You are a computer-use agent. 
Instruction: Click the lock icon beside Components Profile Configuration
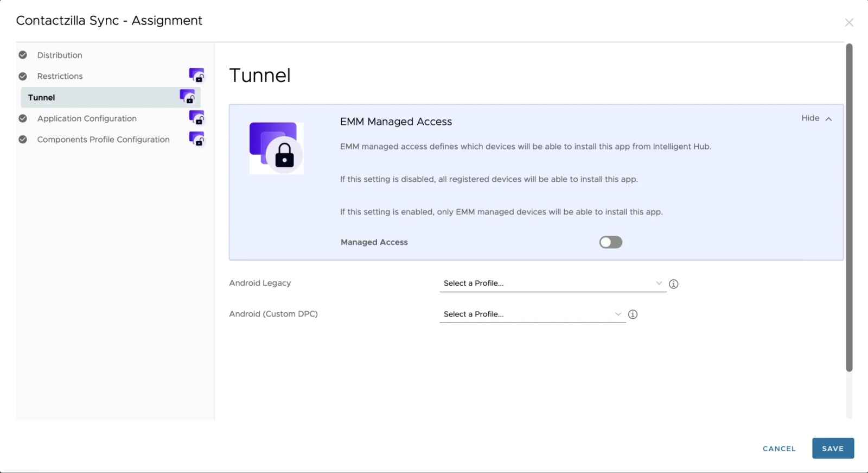pyautogui.click(x=196, y=139)
